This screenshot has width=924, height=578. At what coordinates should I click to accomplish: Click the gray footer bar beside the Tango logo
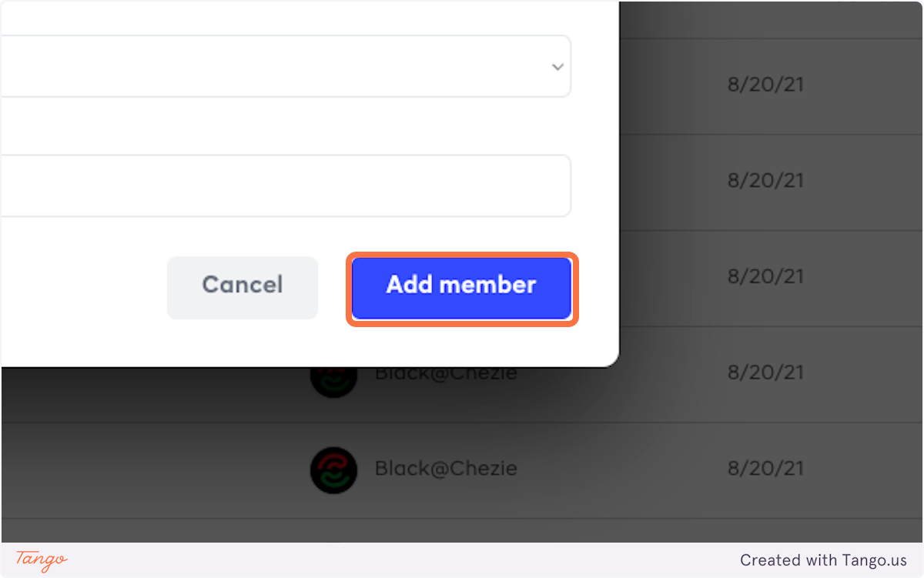[385, 560]
